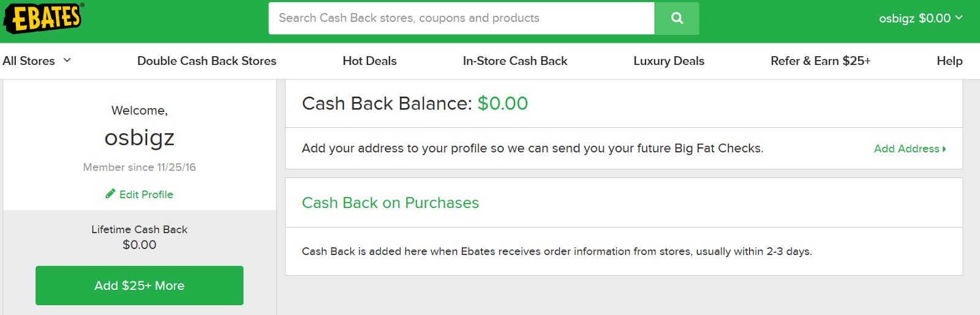Open Double Cash Back Stores
Screen dimensions: 980x315
point(206,61)
